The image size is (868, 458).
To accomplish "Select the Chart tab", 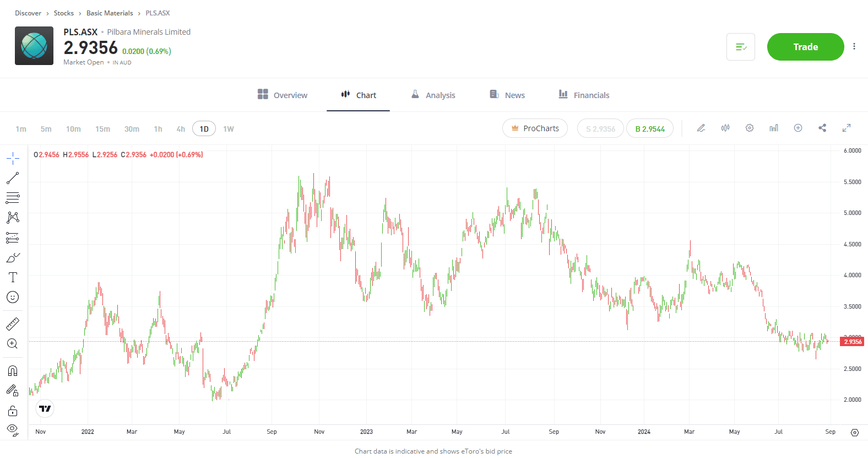I will coord(359,95).
